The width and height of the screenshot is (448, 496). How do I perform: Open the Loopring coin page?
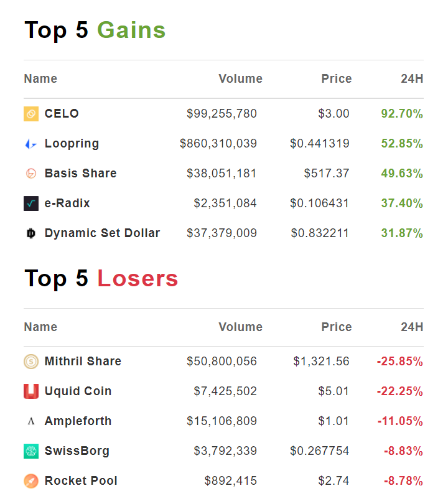click(72, 144)
